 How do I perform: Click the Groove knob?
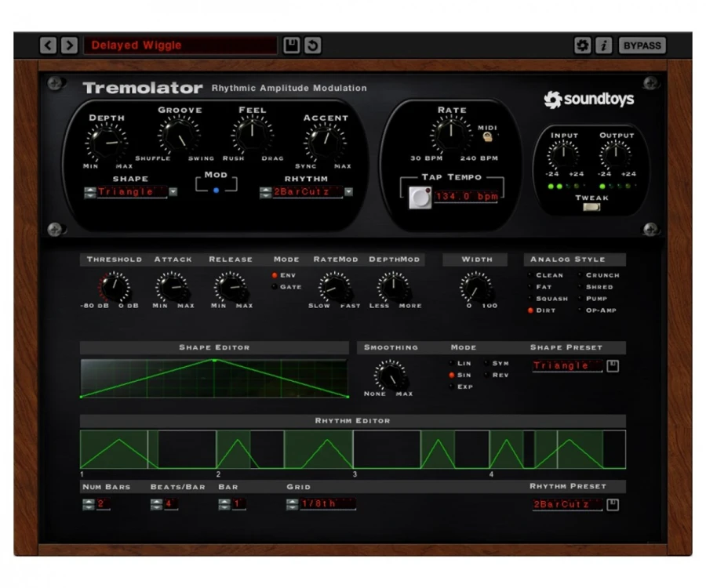(x=179, y=135)
